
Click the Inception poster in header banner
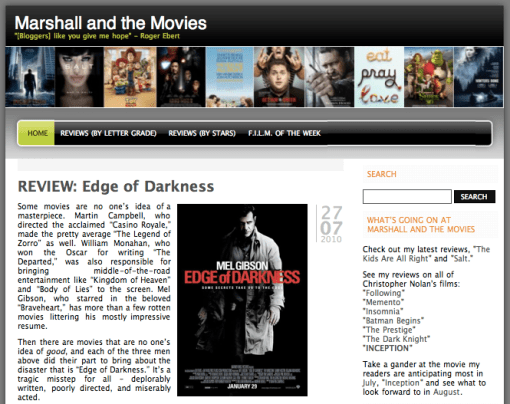point(30,77)
